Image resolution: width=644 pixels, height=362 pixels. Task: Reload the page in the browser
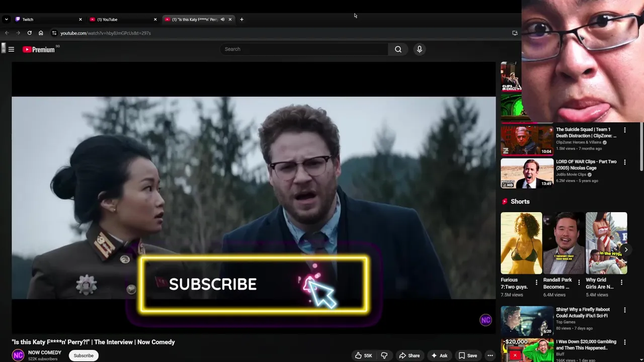[x=29, y=33]
